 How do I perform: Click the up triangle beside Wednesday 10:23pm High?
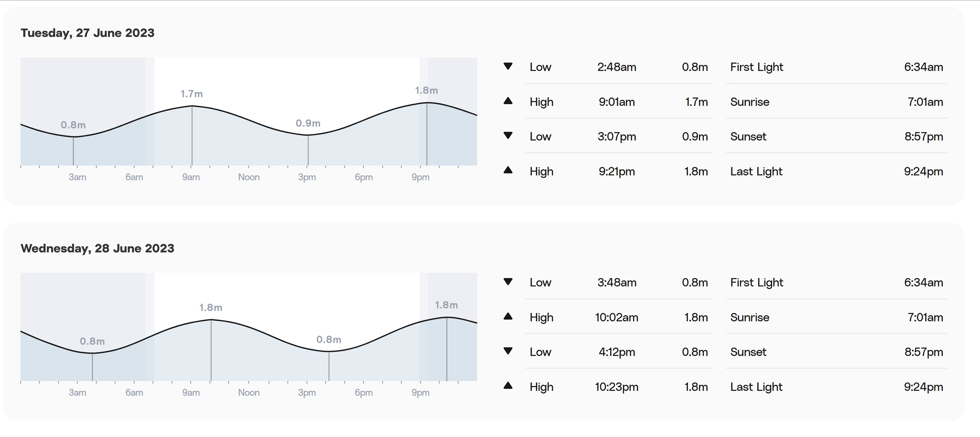tap(508, 386)
